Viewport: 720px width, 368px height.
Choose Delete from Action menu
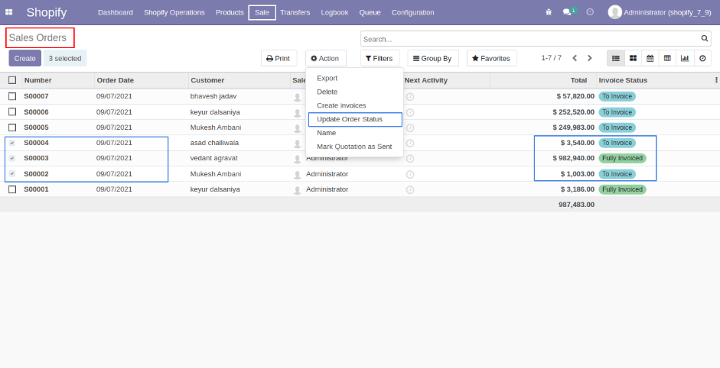[x=327, y=92]
